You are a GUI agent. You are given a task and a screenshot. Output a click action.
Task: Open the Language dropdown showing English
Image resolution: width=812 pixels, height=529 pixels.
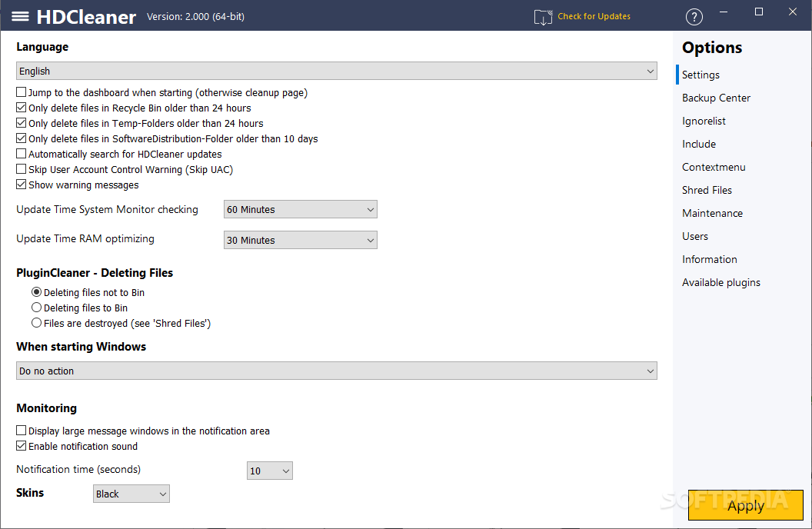point(337,71)
